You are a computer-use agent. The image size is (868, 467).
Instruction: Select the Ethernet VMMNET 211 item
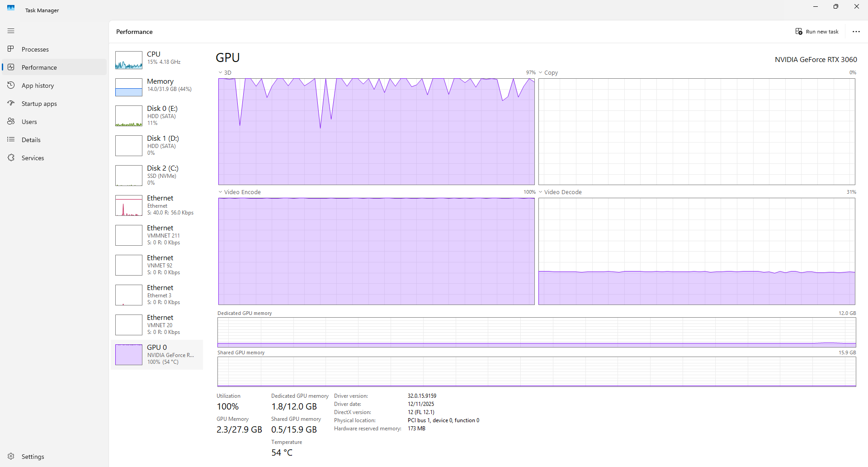[x=157, y=235]
